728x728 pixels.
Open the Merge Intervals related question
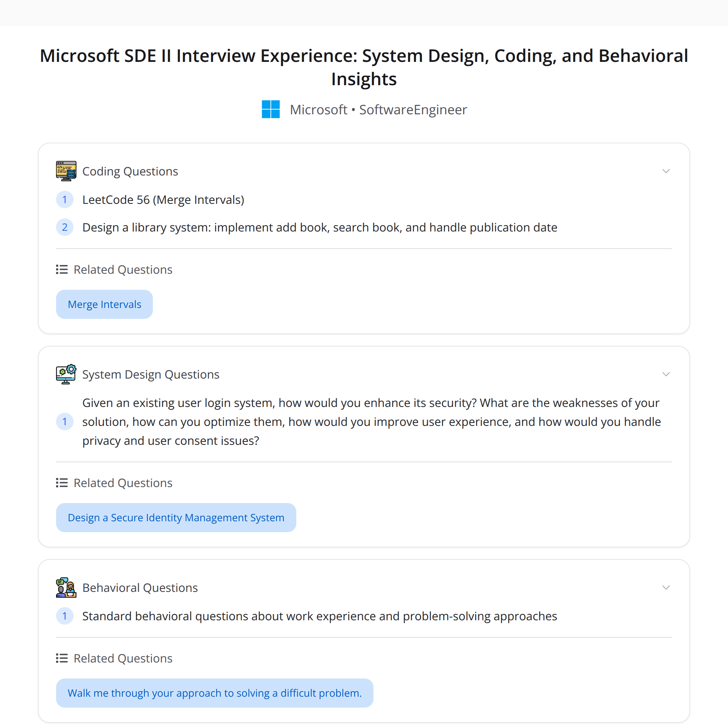coord(104,304)
